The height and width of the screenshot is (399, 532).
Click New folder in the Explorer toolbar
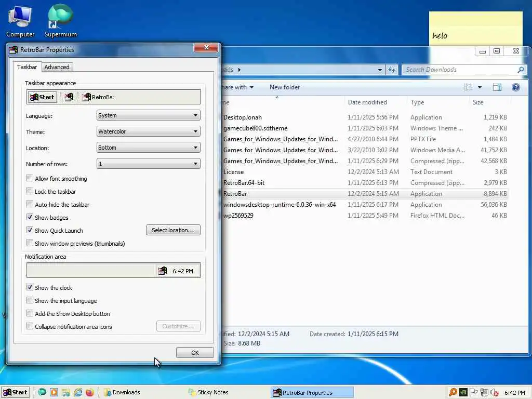coord(285,87)
